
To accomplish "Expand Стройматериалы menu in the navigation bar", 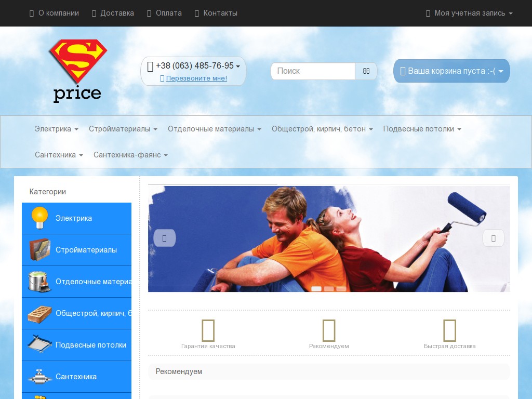I will pyautogui.click(x=123, y=129).
